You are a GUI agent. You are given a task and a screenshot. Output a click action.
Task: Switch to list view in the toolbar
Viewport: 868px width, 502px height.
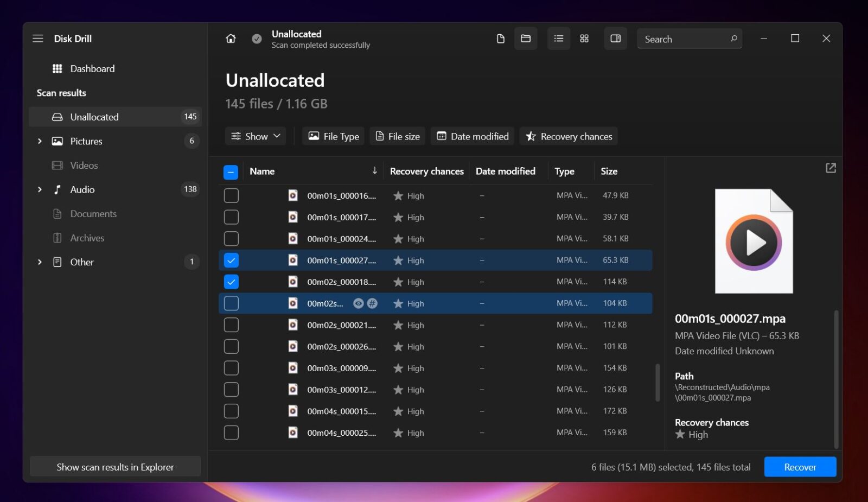[558, 39]
